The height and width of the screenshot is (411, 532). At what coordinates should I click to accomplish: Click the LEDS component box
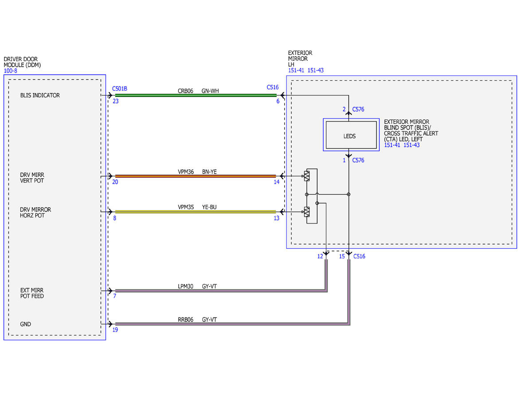349,136
